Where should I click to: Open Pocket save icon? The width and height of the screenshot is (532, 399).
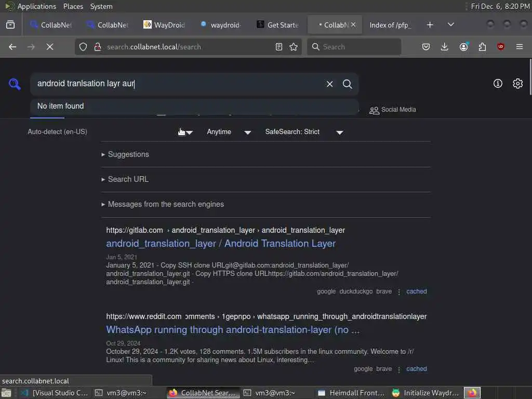click(426, 47)
